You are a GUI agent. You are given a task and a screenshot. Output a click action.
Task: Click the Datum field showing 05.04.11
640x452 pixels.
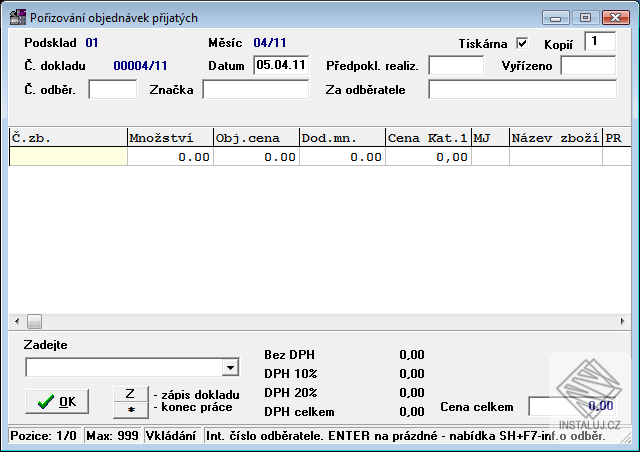click(x=281, y=65)
